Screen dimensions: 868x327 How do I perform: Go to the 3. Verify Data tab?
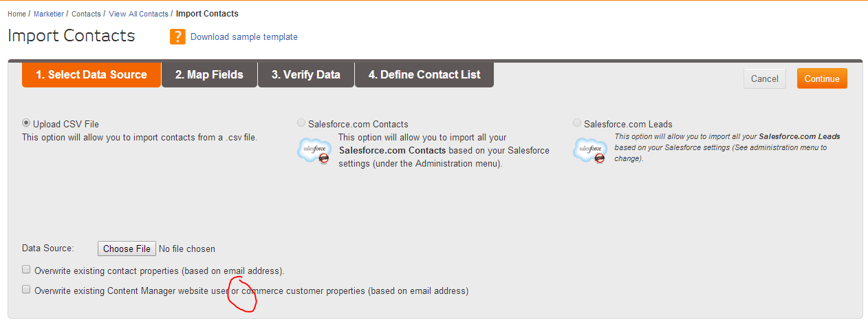coord(306,75)
